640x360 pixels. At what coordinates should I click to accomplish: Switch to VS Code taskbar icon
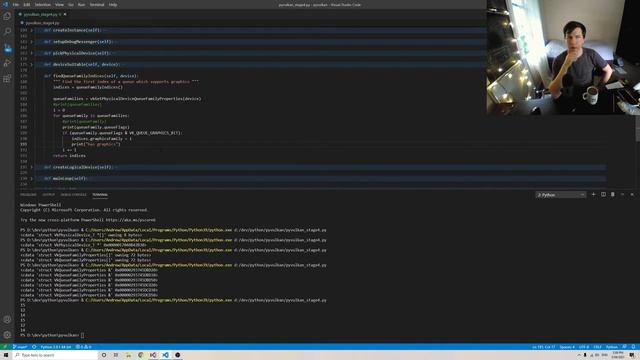[x=165, y=355]
